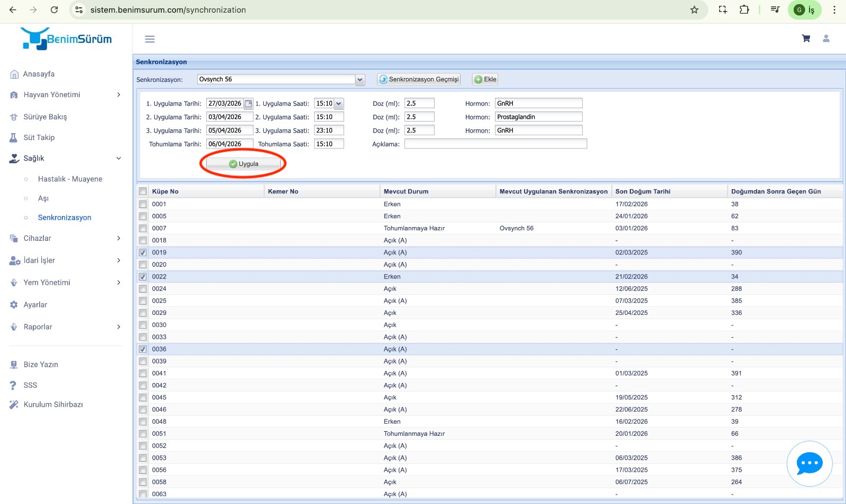Sort table by Mevcut Durum column
This screenshot has height=504, width=846.
pyautogui.click(x=406, y=191)
